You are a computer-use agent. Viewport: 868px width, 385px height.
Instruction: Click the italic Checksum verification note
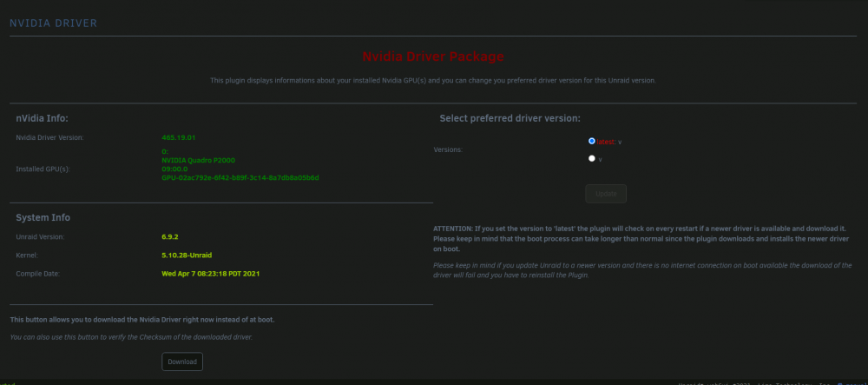coord(131,337)
